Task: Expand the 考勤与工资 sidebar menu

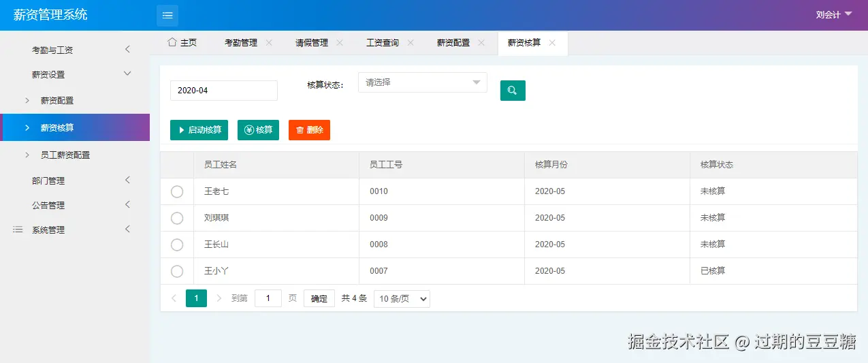Action: 75,50
